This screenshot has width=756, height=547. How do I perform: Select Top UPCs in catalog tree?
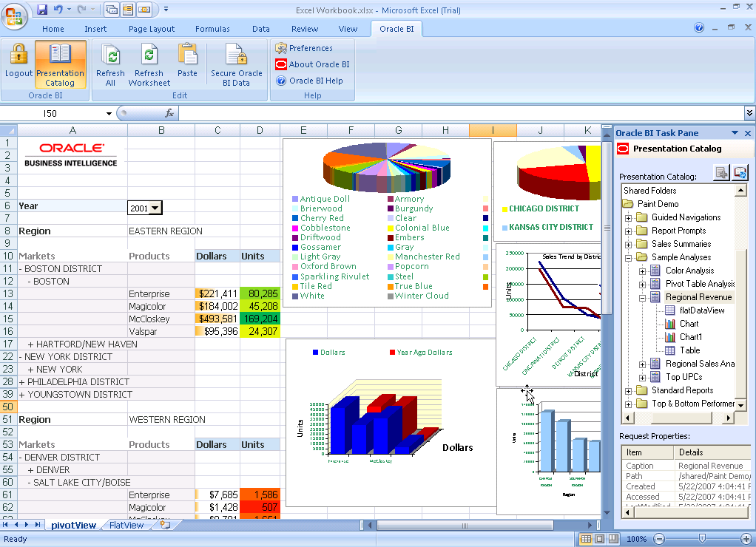click(684, 377)
